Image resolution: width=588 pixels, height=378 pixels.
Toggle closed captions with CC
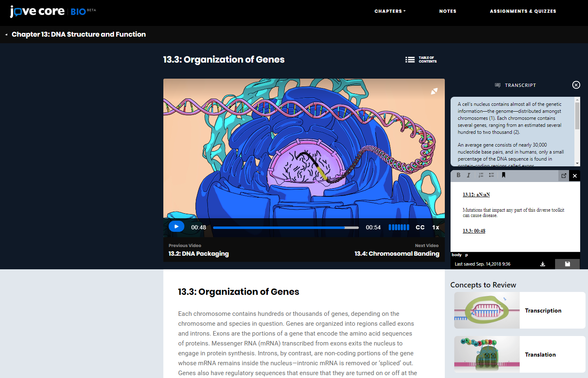click(x=420, y=227)
